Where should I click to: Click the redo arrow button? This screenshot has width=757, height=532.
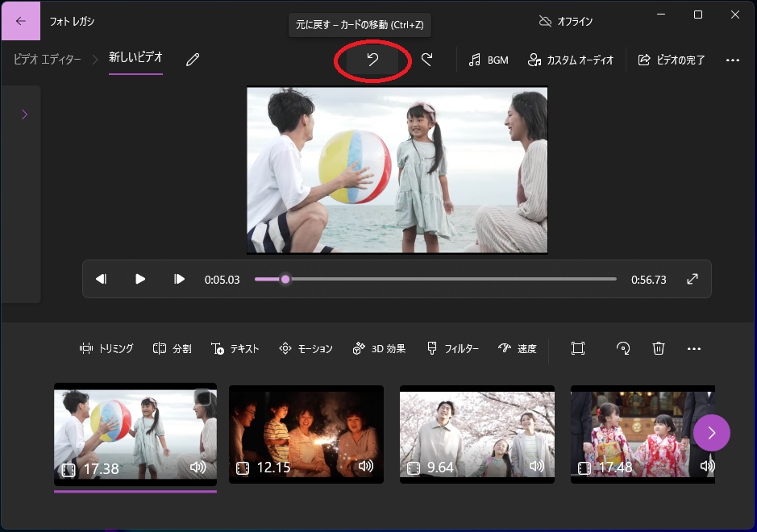pyautogui.click(x=426, y=60)
